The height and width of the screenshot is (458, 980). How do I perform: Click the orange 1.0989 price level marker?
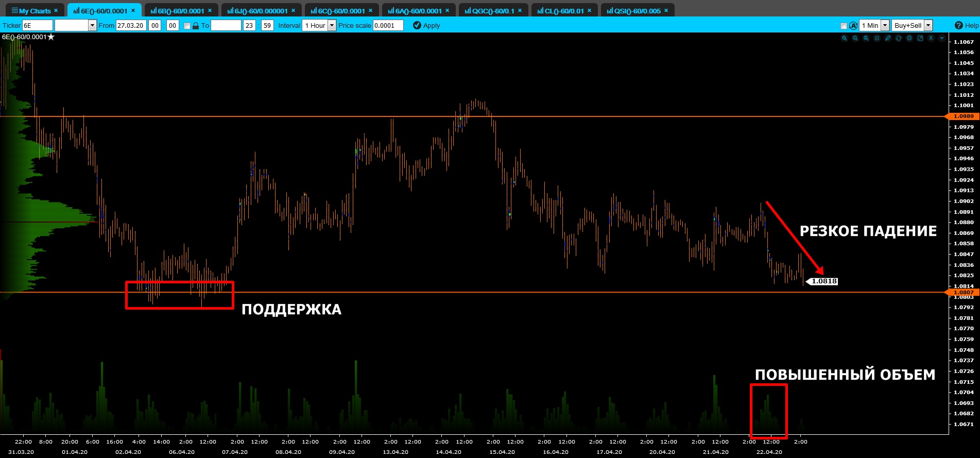coord(962,116)
